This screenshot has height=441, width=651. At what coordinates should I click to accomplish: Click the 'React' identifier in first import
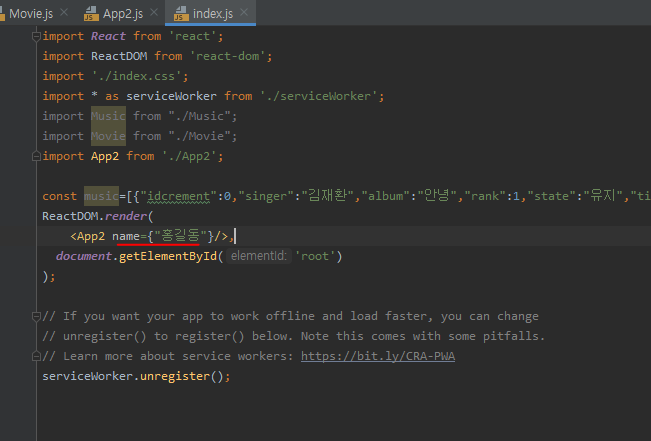click(108, 36)
